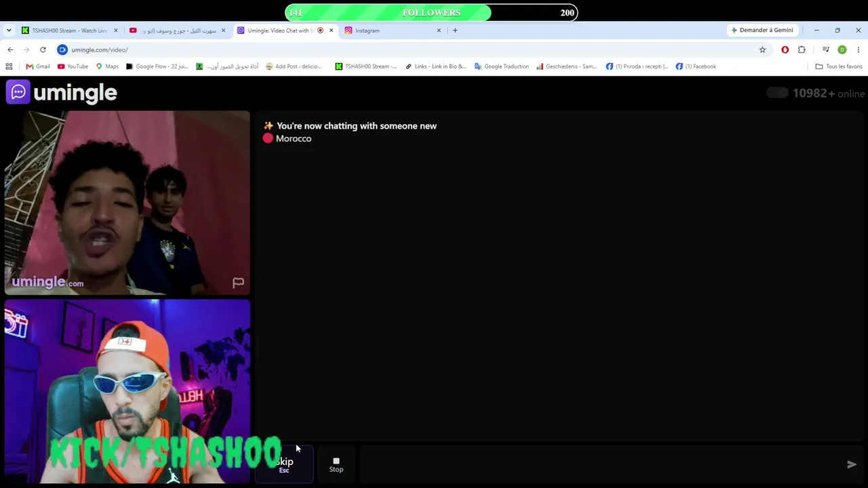Image resolution: width=868 pixels, height=488 pixels.
Task: Select the Umingle Video Chat tab
Action: click(279, 30)
